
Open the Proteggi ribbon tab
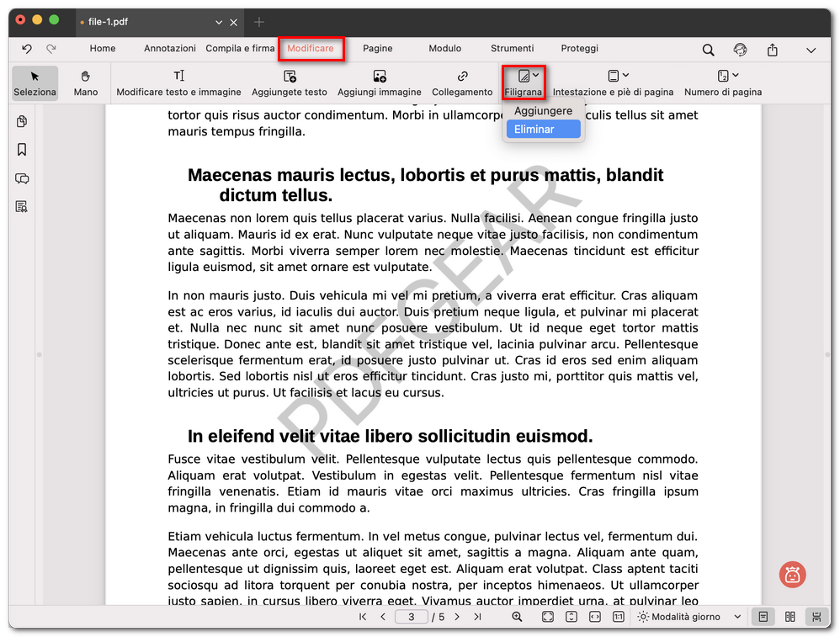[x=579, y=49]
